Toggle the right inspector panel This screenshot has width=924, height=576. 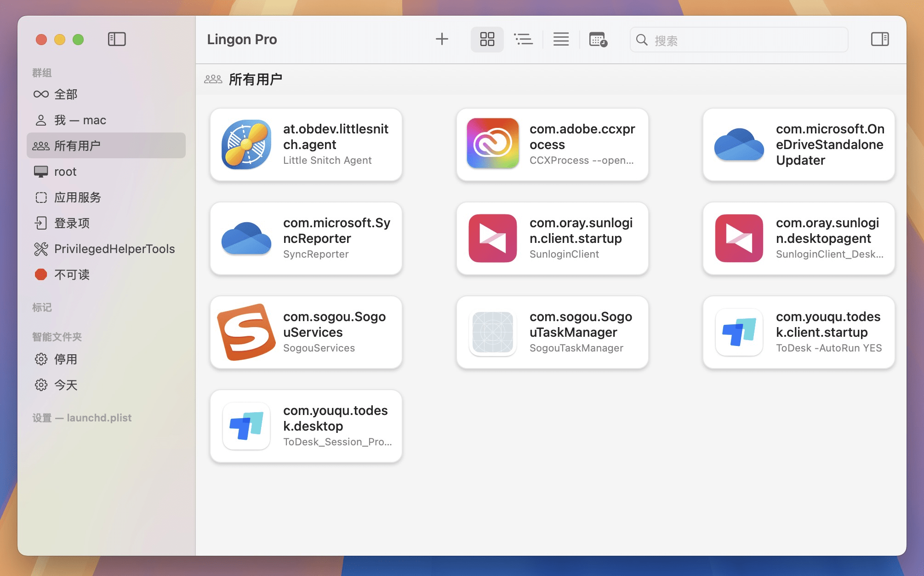coord(880,39)
